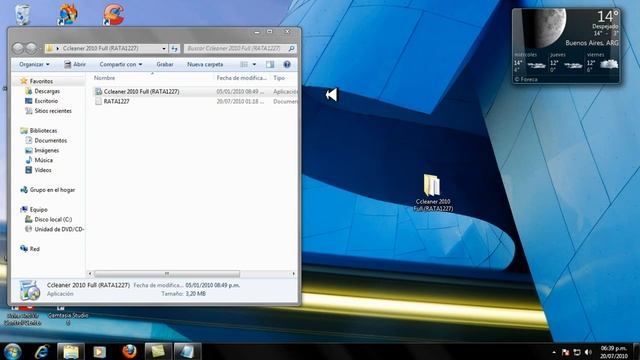Open the Compartir con dropdown
The width and height of the screenshot is (640, 360).
tap(121, 64)
